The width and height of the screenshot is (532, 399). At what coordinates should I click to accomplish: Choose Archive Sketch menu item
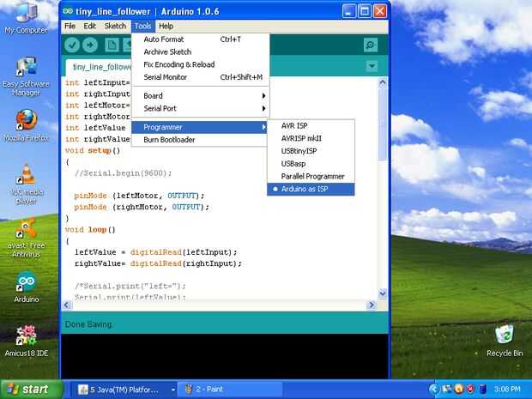click(201, 51)
